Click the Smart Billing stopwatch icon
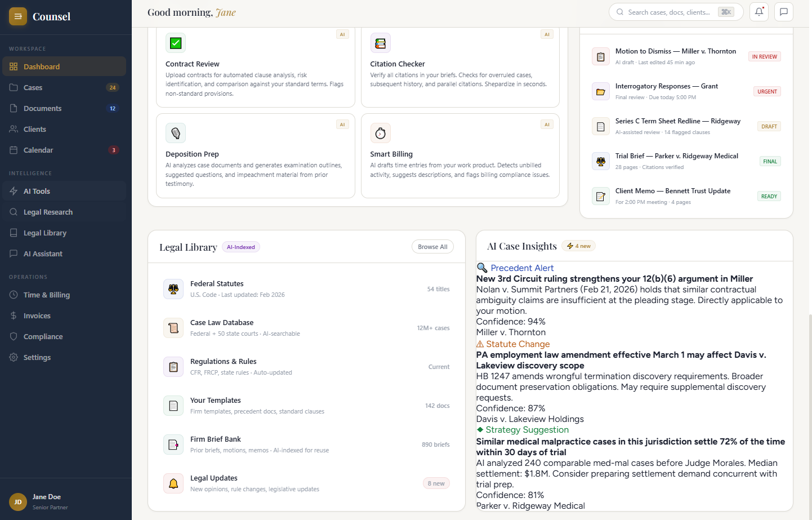The height and width of the screenshot is (520, 812). click(x=381, y=133)
